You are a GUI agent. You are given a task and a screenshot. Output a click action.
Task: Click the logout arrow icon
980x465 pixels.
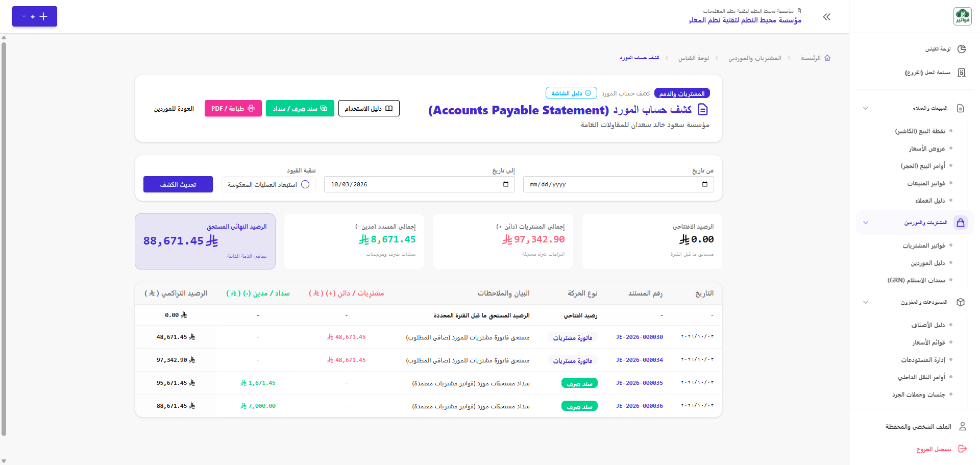[x=963, y=449]
